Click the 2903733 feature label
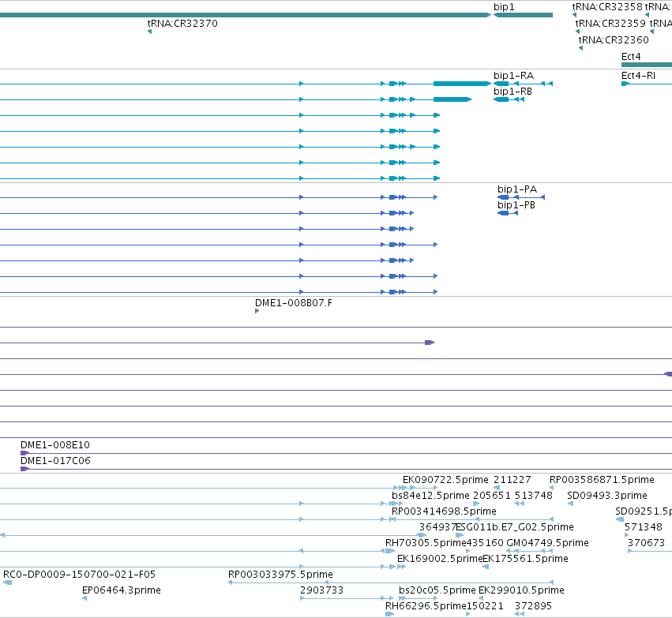Screen dimensions: 672x618 click(x=321, y=590)
